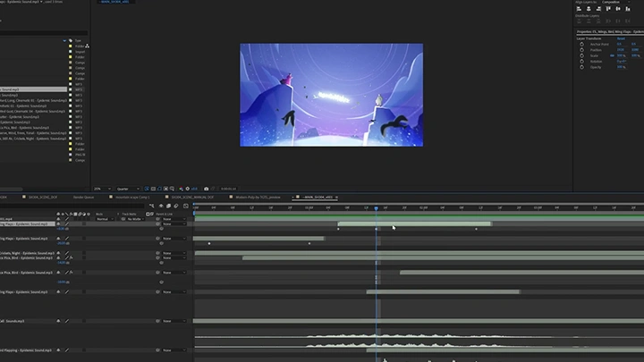The width and height of the screenshot is (644, 362).
Task: Toggle Rotation stopwatch in Properties panel
Action: tap(581, 62)
